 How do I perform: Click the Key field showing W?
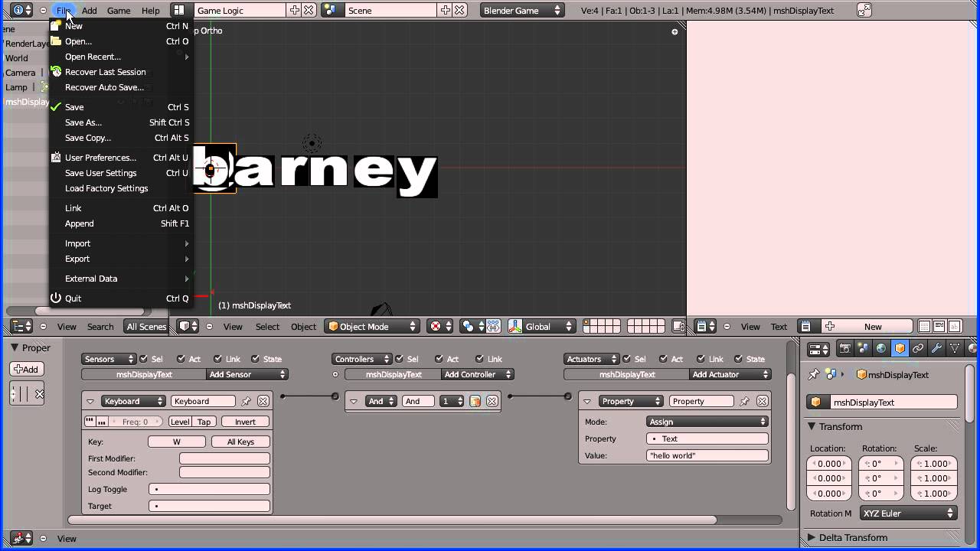tap(177, 442)
